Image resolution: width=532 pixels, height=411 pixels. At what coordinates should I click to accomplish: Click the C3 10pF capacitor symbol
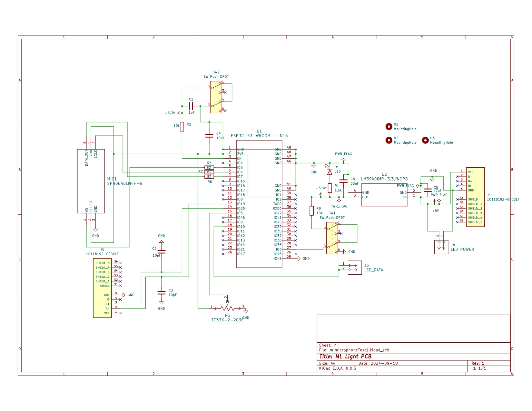[162, 293]
